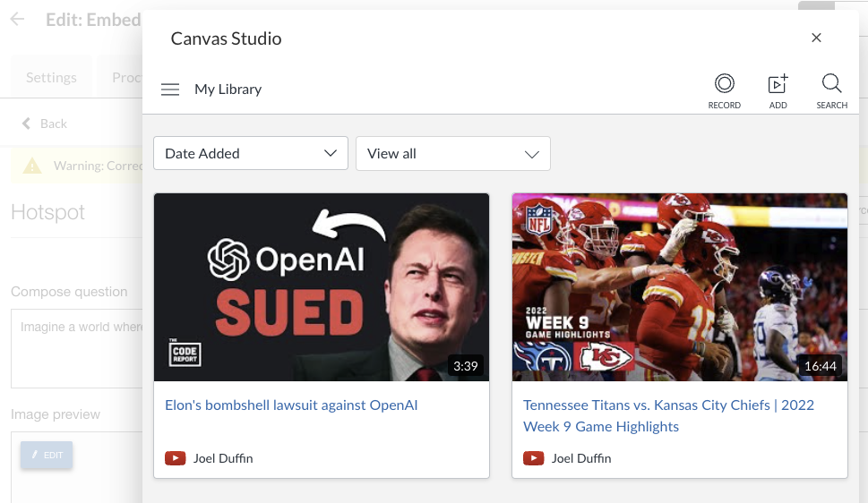Close the Canvas Studio dialog
This screenshot has height=503, width=868.
tap(816, 38)
